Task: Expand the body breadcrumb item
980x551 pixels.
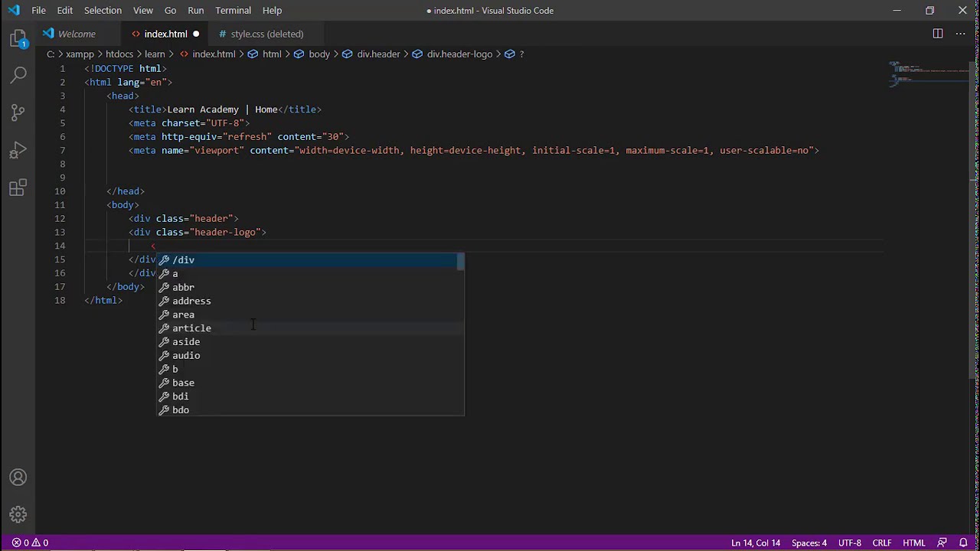Action: click(x=318, y=54)
